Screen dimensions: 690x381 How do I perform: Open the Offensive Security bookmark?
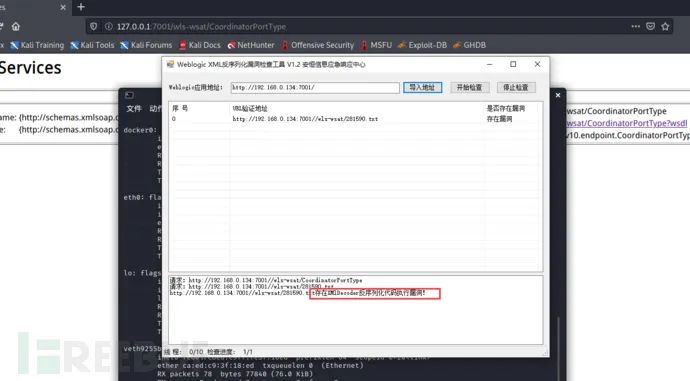(x=318, y=45)
